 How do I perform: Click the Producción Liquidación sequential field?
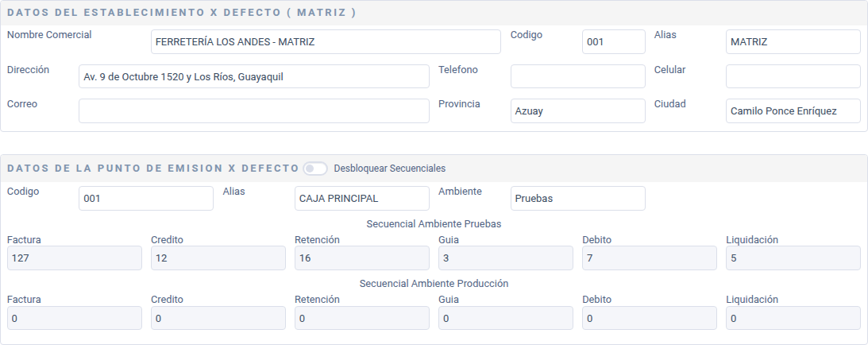click(793, 318)
